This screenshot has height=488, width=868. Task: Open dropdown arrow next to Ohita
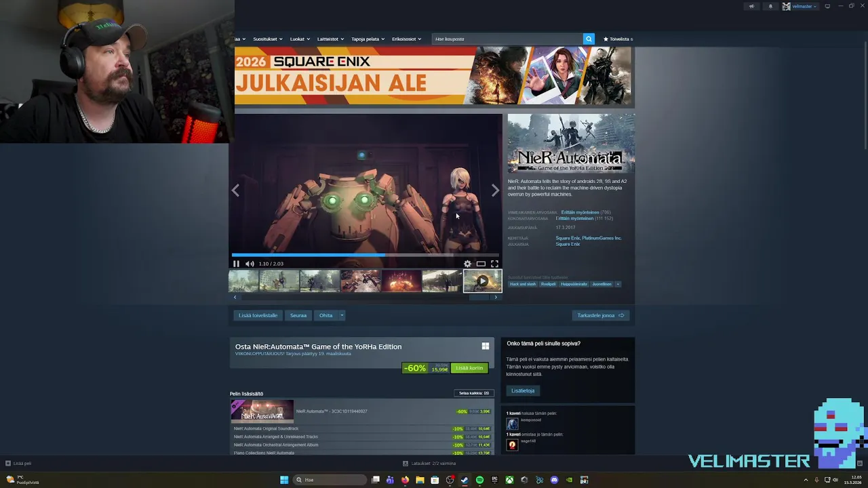[x=342, y=315]
